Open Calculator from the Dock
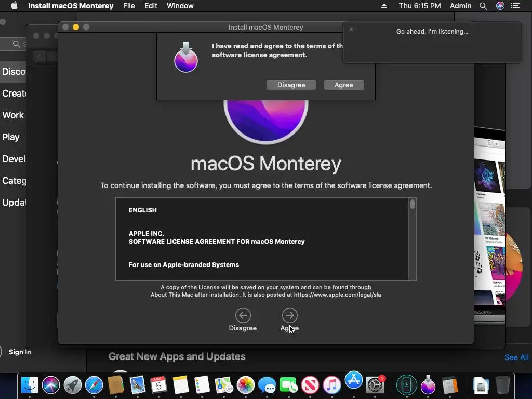 pyautogui.click(x=450, y=386)
